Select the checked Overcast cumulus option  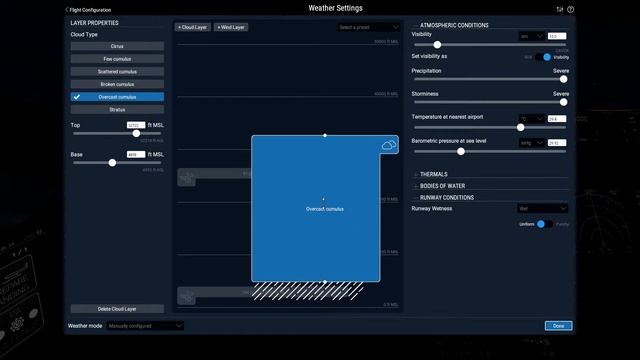(x=117, y=97)
